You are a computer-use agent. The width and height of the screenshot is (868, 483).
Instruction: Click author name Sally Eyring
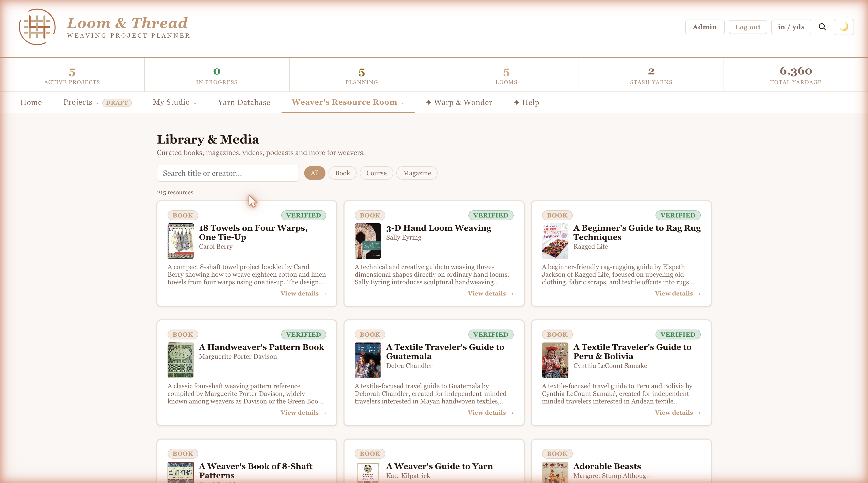coord(404,238)
